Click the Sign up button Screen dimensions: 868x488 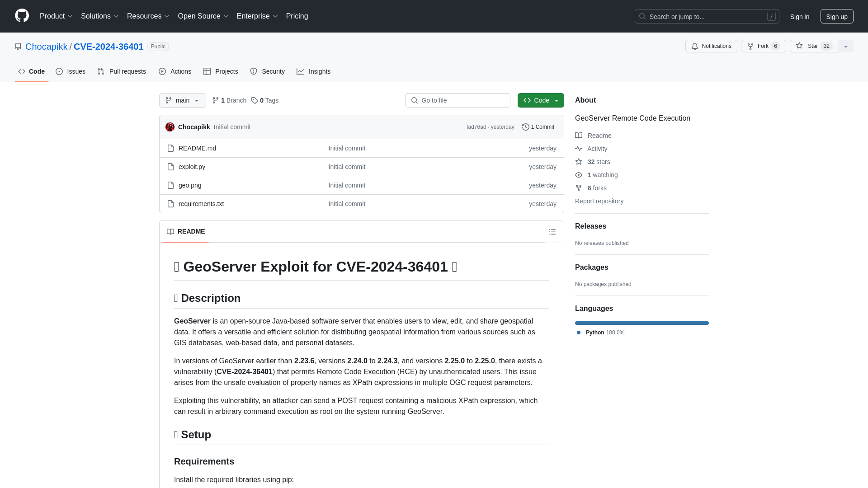[837, 16]
